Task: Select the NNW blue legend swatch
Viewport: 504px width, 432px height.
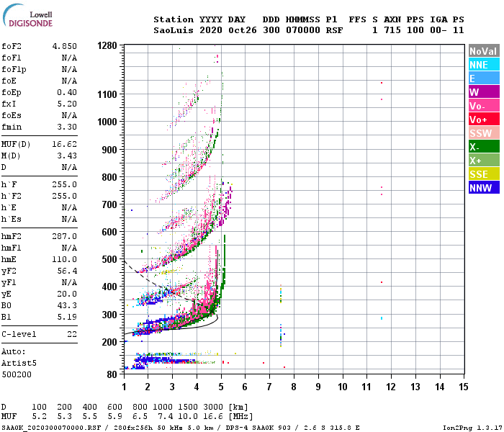Action: 484,188
